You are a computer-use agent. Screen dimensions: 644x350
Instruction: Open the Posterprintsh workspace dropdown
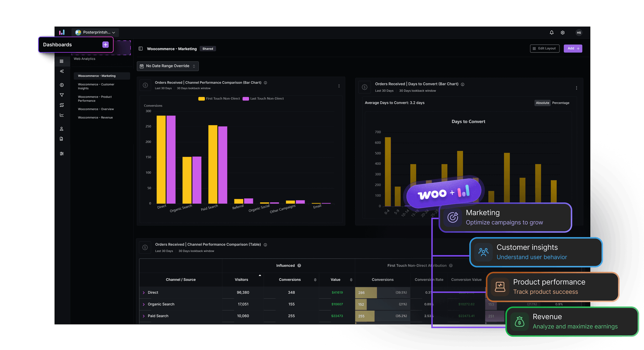tap(95, 33)
